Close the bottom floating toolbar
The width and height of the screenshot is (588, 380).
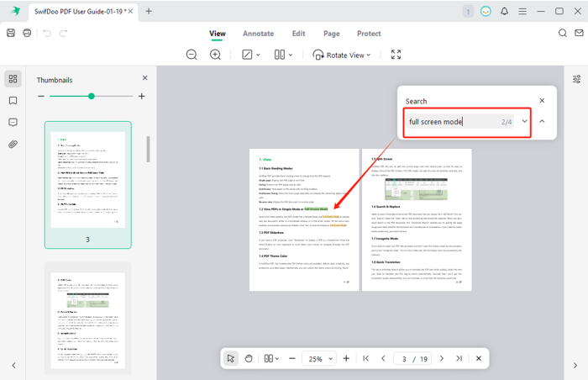479,359
